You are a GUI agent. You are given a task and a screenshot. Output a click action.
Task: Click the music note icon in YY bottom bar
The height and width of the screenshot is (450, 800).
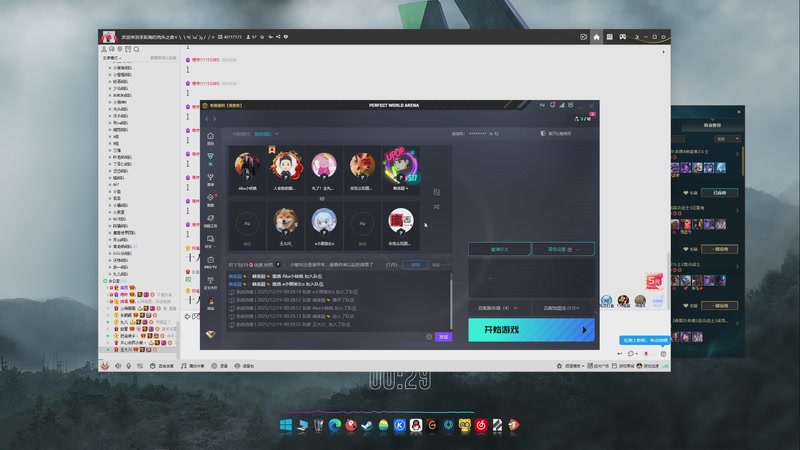pos(183,366)
